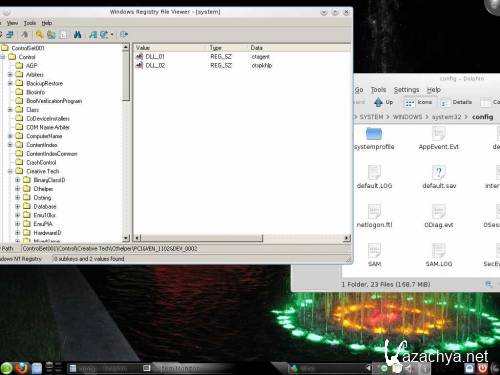Launch Firefox from the taskbar

click(22, 368)
